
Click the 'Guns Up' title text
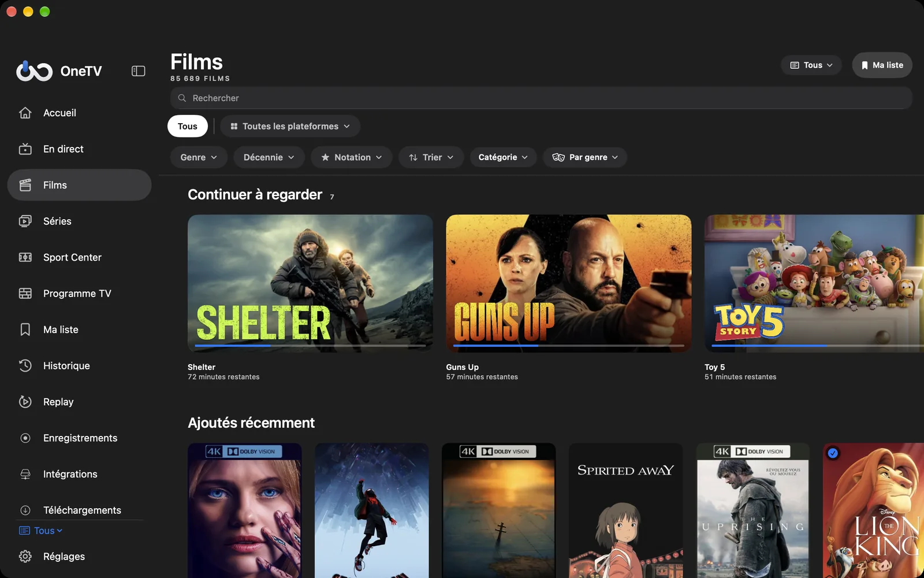click(462, 367)
